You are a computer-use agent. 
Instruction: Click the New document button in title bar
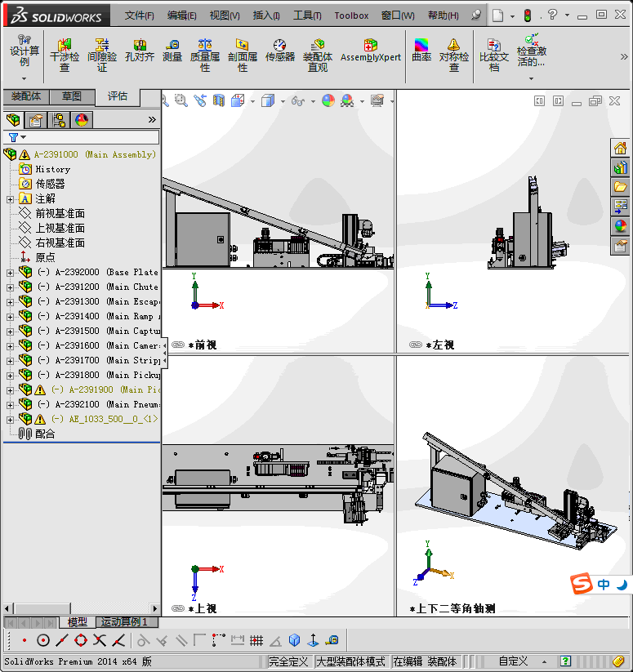(497, 16)
